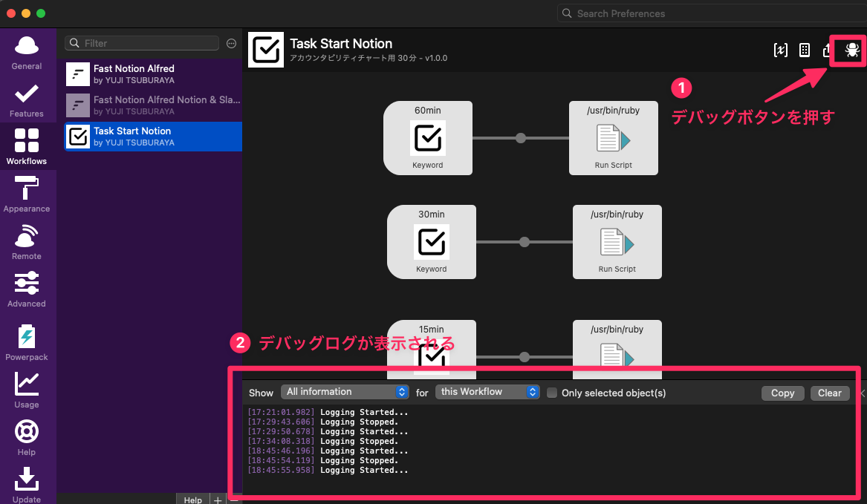
Task: Click the 17:29:43.606 Logging Stopped log line
Action: coord(323,422)
